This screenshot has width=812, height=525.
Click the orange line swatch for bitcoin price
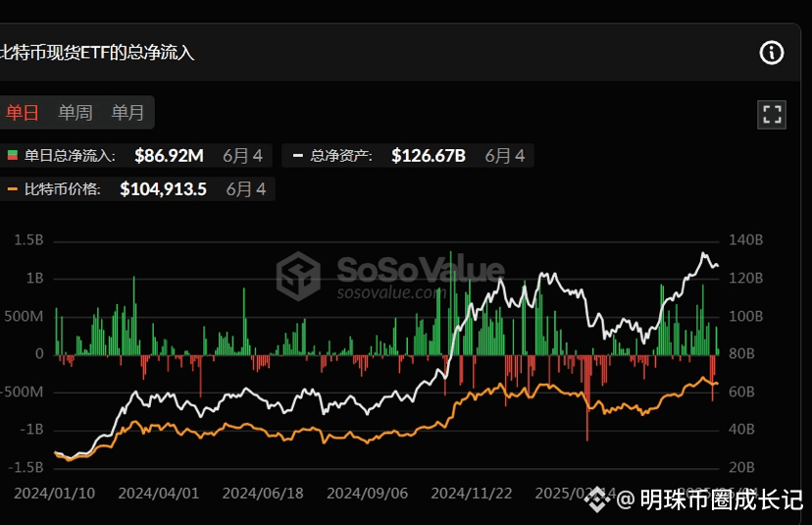point(13,189)
